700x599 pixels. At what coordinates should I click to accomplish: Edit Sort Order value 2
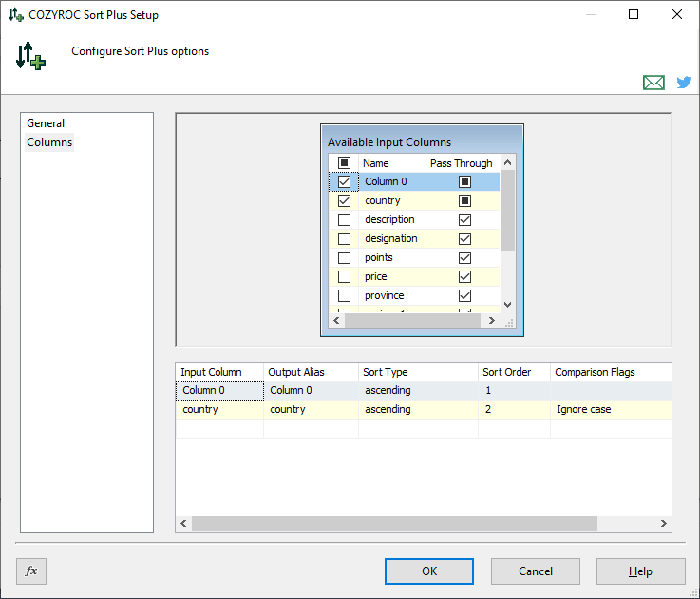pyautogui.click(x=514, y=410)
